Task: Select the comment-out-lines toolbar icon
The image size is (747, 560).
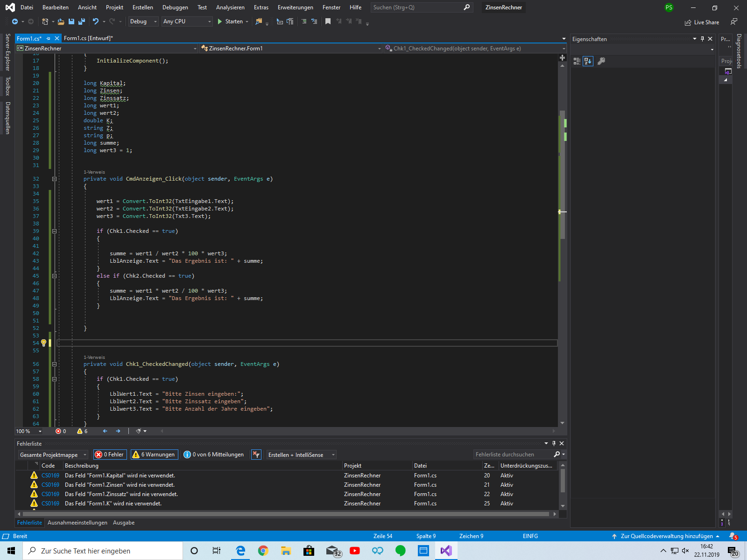Action: coord(304,21)
